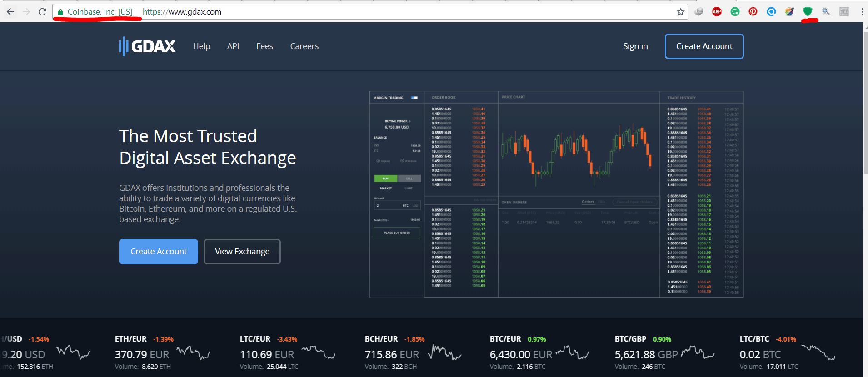Click the browser forward arrow

click(26, 12)
